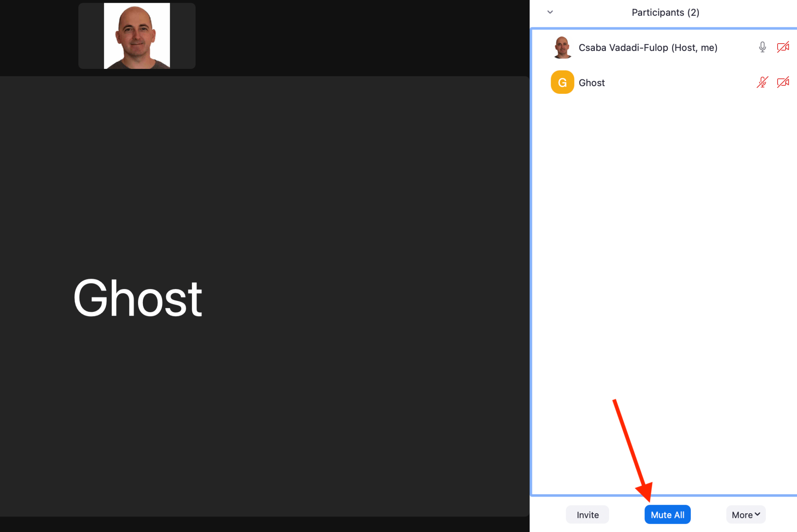
Task: Click Ghost's yellow G avatar
Action: (x=562, y=82)
